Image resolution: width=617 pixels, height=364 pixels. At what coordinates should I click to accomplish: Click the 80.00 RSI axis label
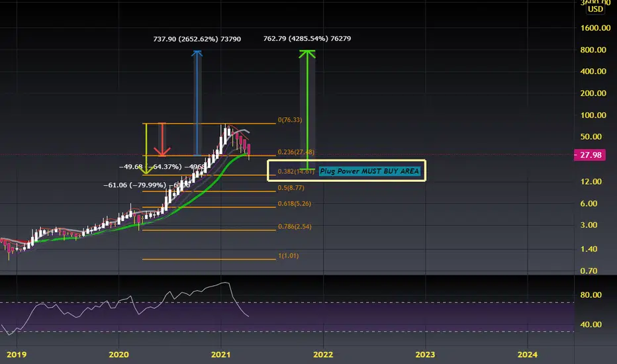[x=591, y=295]
